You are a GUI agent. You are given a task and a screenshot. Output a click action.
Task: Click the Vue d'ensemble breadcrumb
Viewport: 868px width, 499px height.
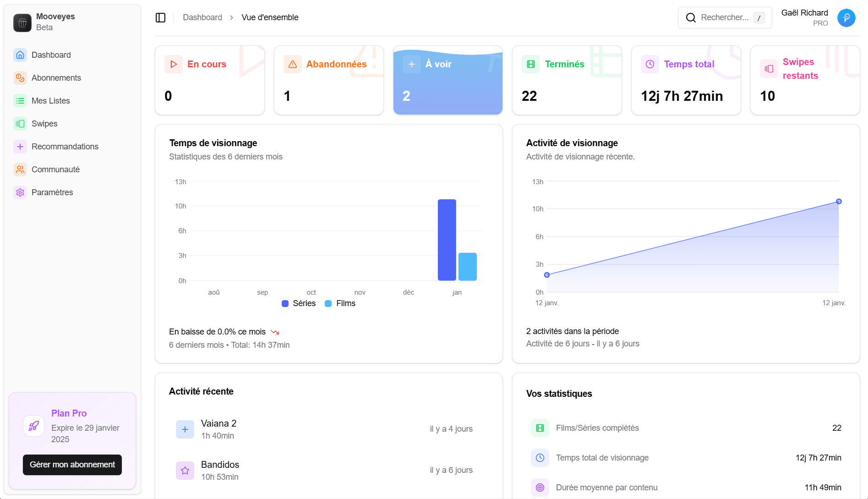pos(270,17)
